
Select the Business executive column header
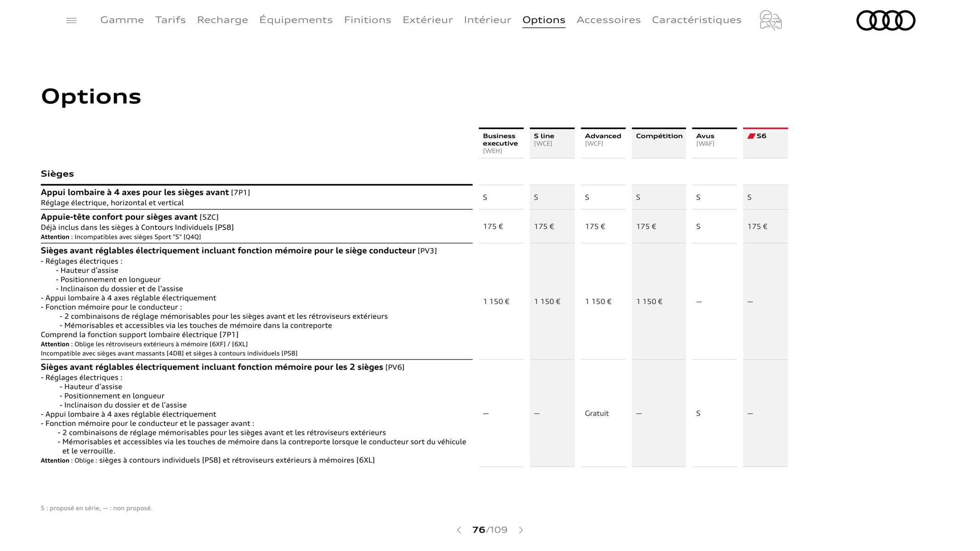pyautogui.click(x=501, y=143)
